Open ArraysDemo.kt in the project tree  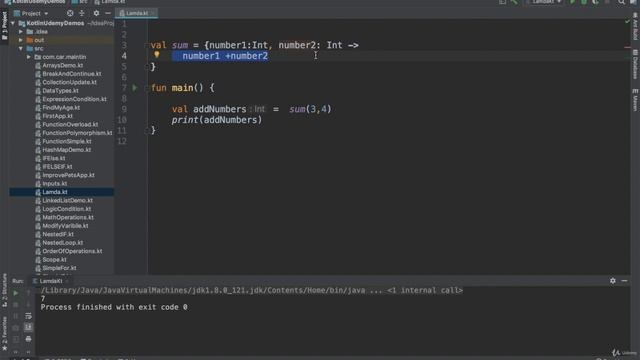click(x=62, y=65)
